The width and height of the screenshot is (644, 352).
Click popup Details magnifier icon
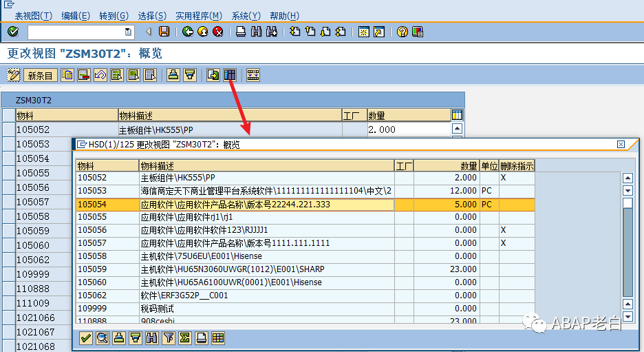[103, 338]
